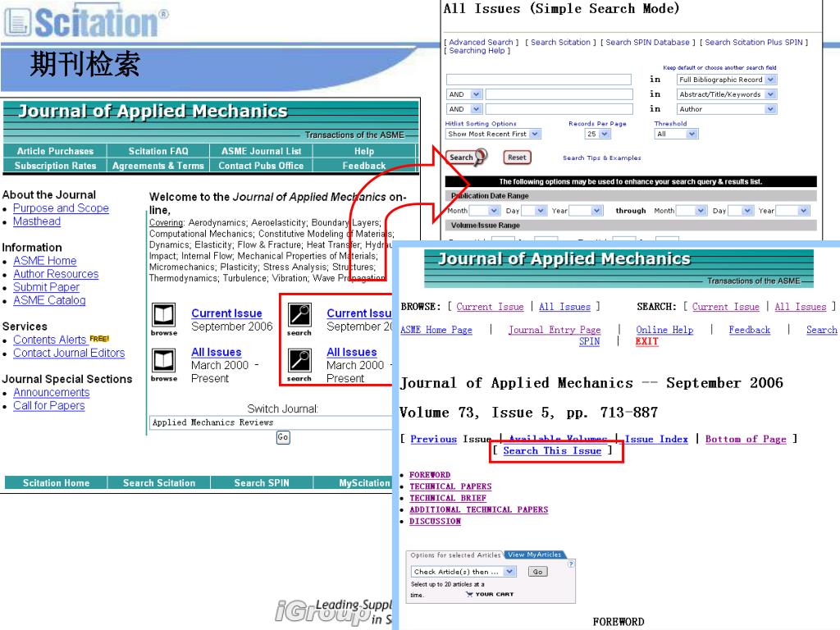This screenshot has width=840, height=630.
Task: Click Scitation Home in bottom bar
Action: (x=57, y=482)
